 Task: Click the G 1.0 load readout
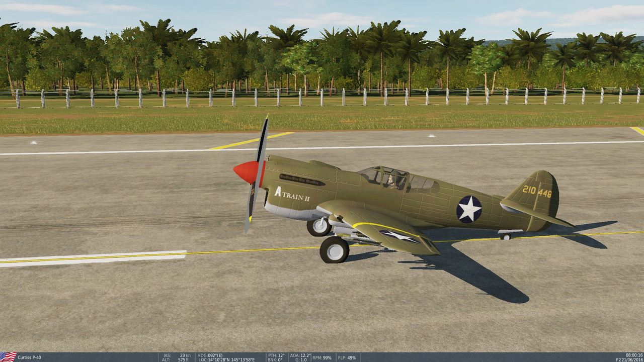pos(300,360)
